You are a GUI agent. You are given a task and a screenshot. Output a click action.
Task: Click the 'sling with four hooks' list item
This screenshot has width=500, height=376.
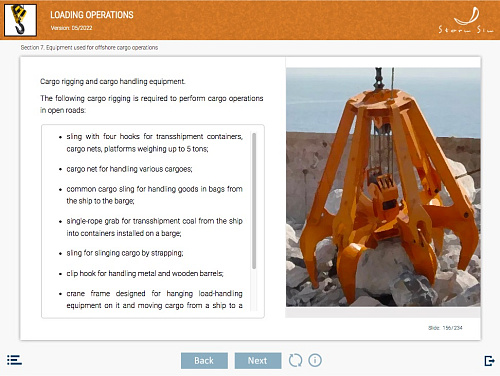pos(154,143)
